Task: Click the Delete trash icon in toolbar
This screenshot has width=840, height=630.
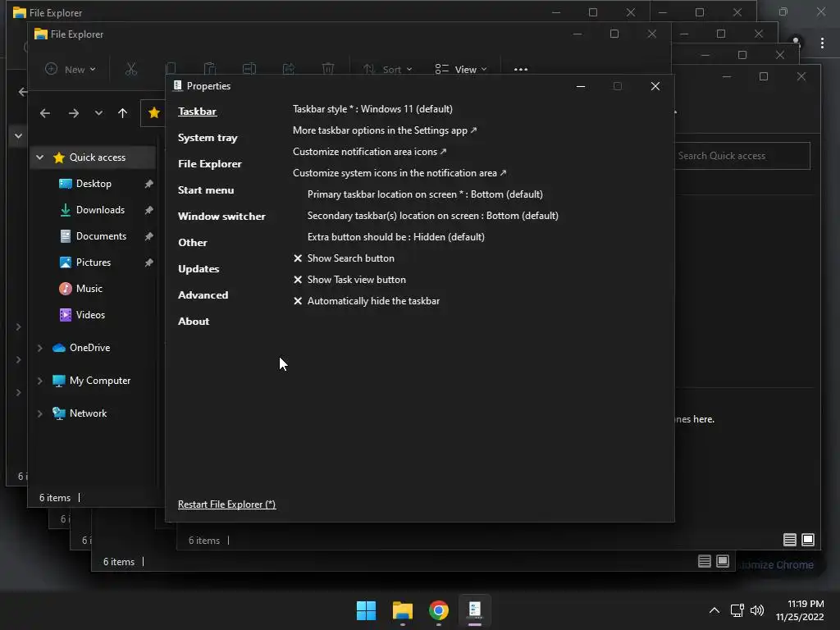Action: (x=328, y=69)
